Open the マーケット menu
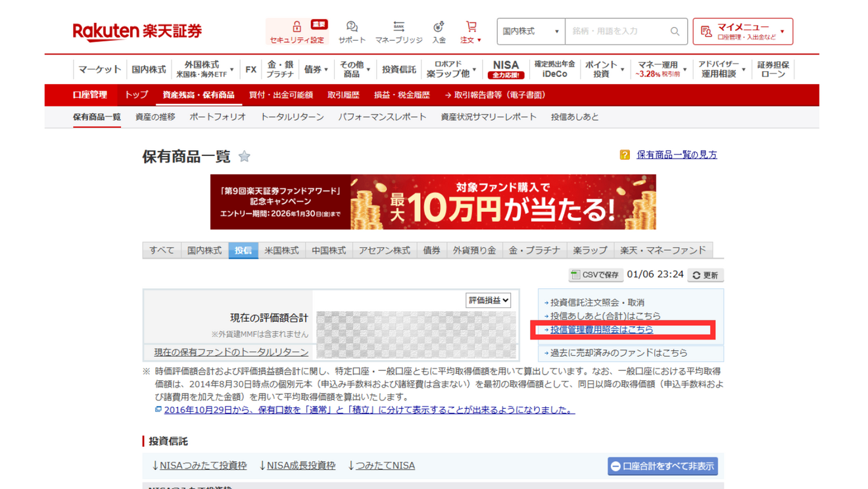 click(99, 69)
